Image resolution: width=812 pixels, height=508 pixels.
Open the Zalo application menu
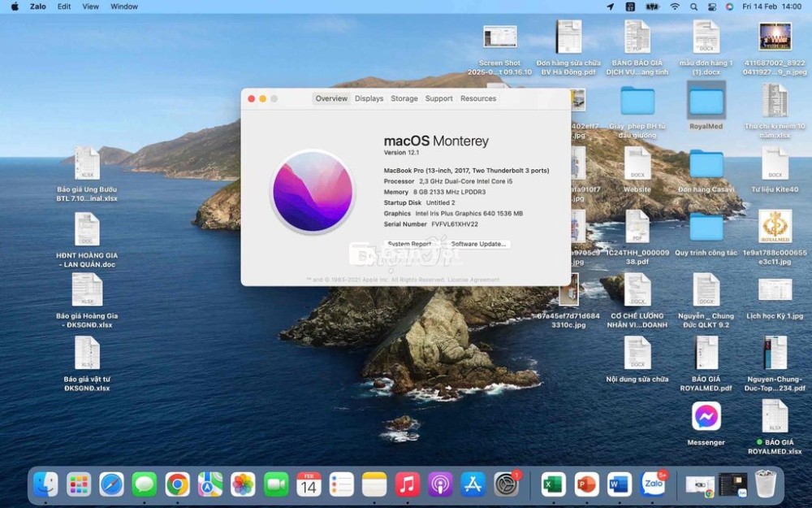point(38,7)
